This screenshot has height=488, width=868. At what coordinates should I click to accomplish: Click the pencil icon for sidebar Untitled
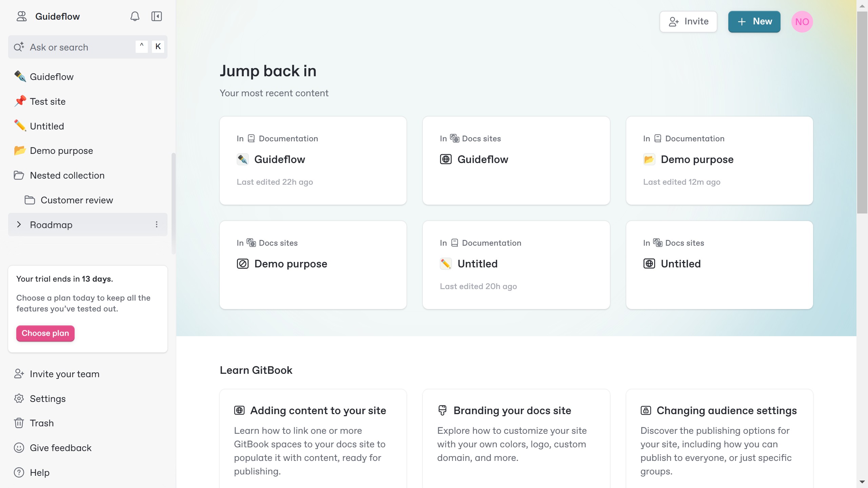20,126
